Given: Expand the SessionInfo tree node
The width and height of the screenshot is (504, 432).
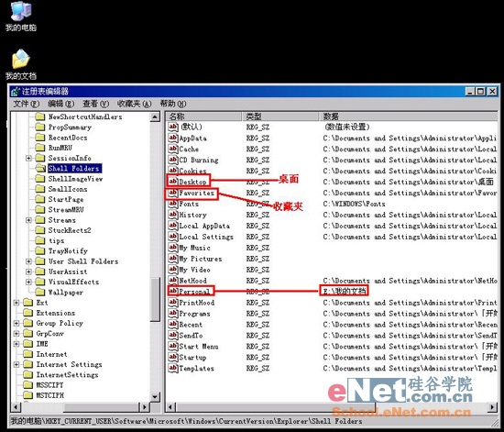Looking at the screenshot, I should tap(28, 158).
